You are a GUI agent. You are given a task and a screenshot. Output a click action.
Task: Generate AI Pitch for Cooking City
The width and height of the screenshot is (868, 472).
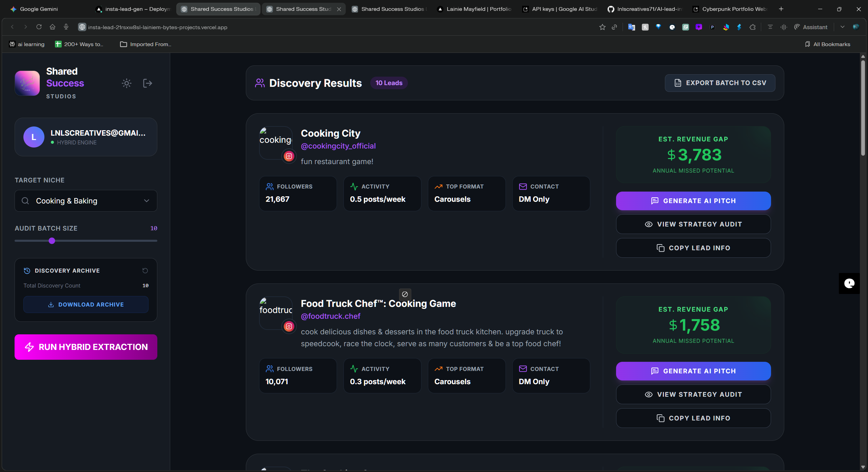click(x=693, y=201)
